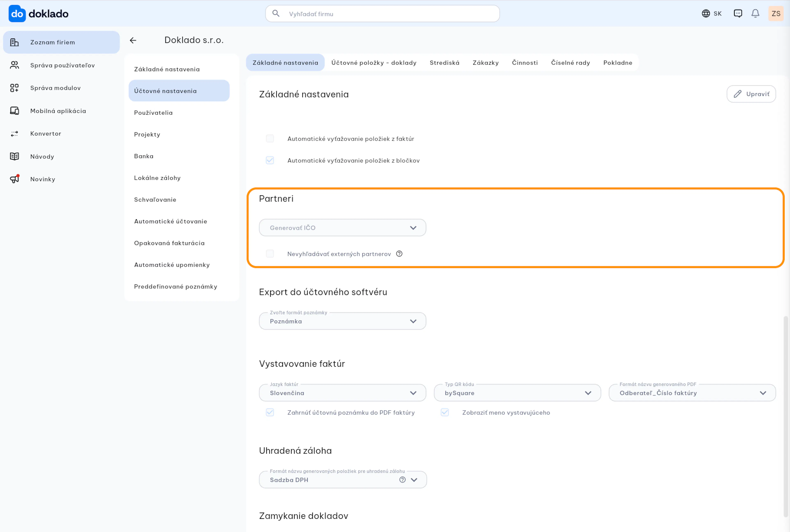
Task: Toggle Zobraziť meno vystavujúceho checkbox
Action: click(x=445, y=412)
